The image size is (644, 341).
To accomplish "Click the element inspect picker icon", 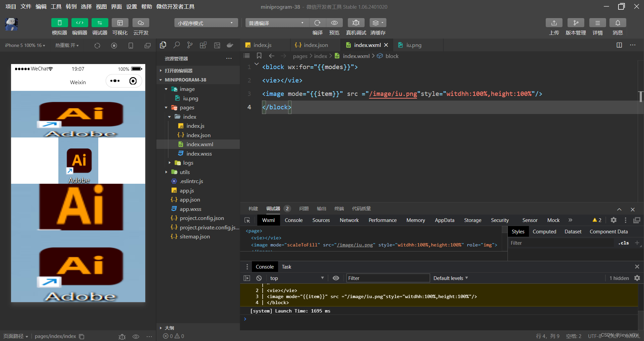I will [x=247, y=220].
